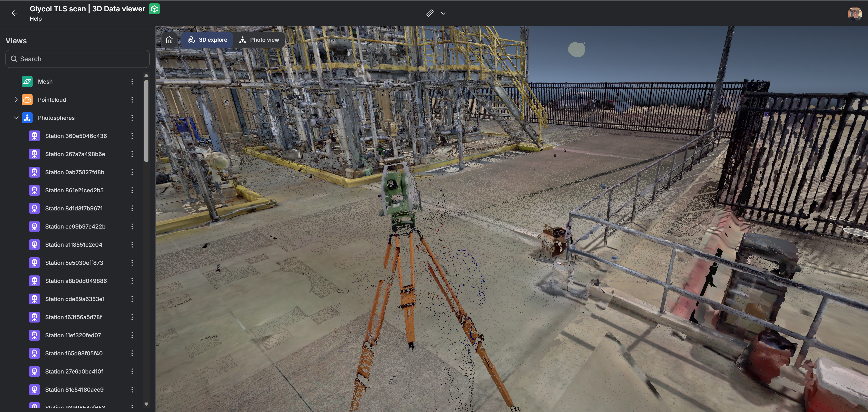Select Station 8d1d3f7b9671 photosphere

(74, 208)
